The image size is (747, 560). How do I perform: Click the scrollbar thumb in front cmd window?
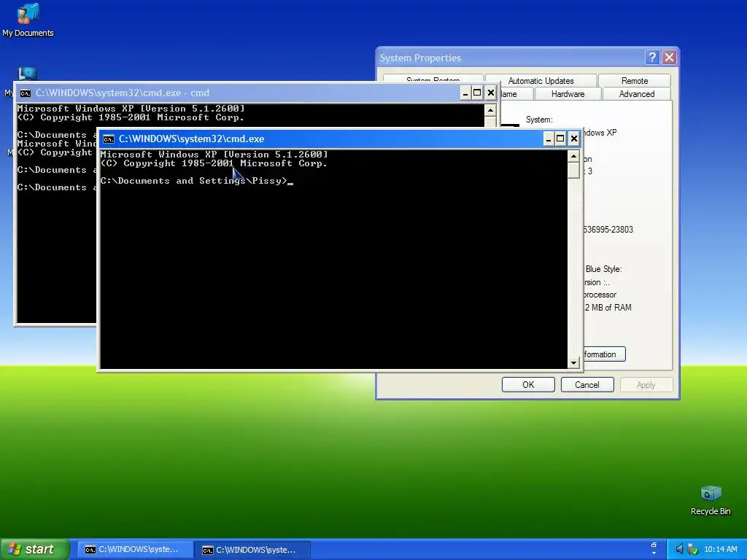pyautogui.click(x=573, y=171)
